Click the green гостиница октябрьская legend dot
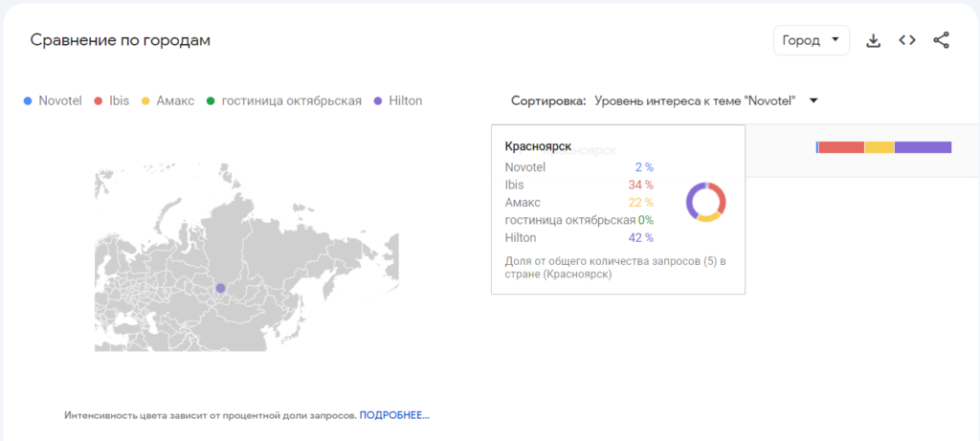 211,100
